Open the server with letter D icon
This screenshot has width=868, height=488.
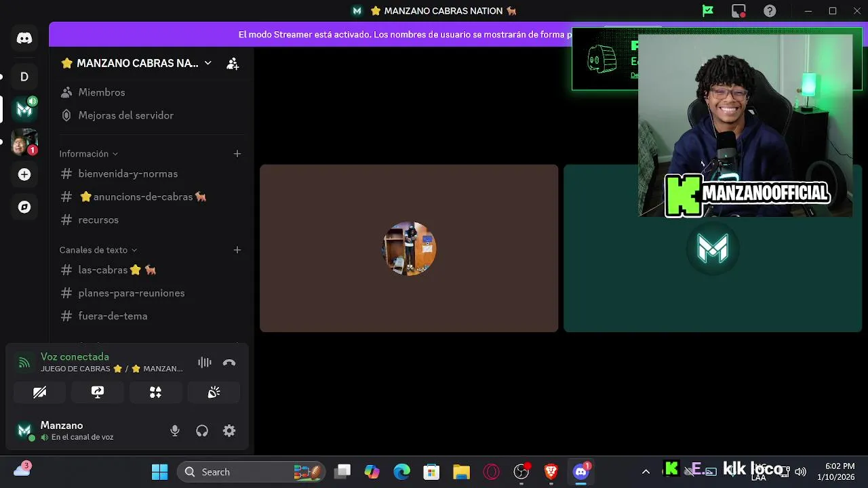24,77
